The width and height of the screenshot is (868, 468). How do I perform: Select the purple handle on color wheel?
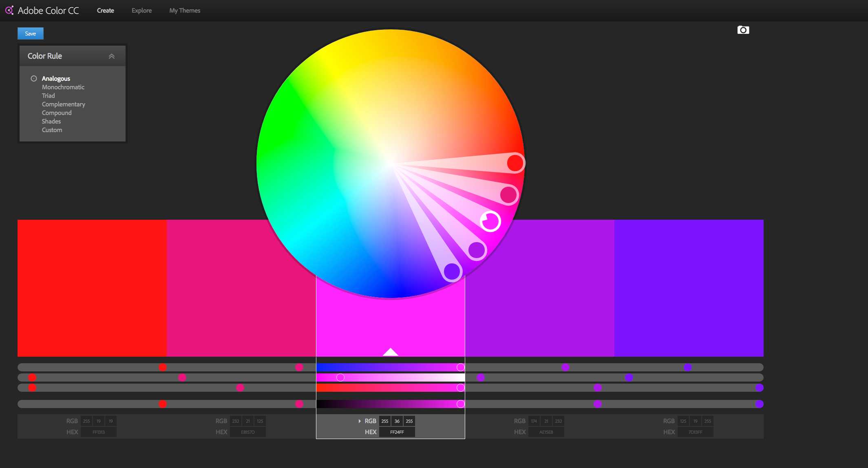click(x=477, y=250)
